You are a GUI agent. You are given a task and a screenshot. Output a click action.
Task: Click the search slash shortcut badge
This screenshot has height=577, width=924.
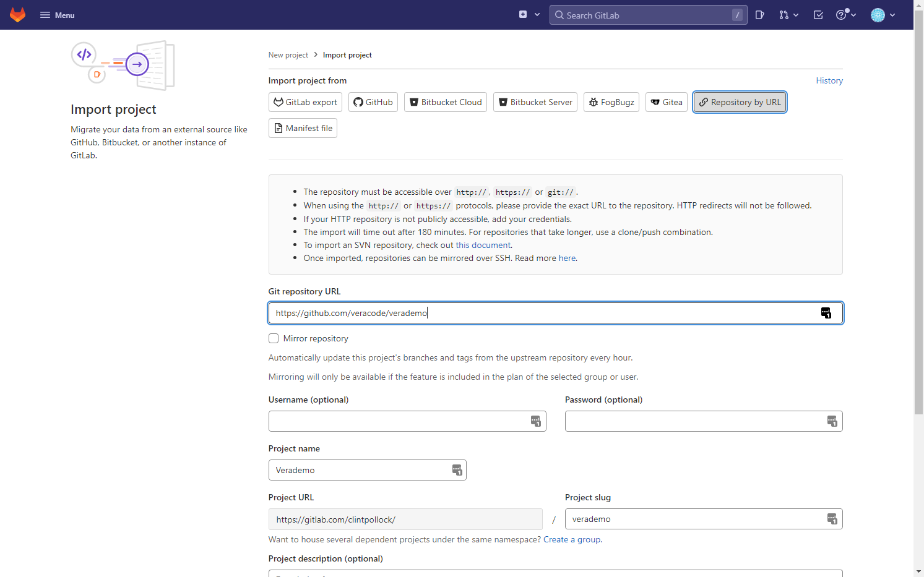[x=737, y=15]
